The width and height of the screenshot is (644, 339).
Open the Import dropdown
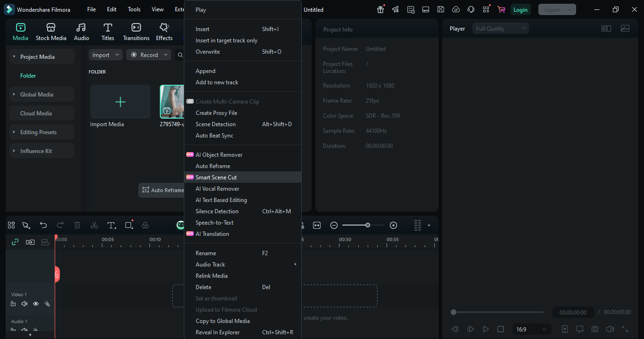pyautogui.click(x=106, y=55)
